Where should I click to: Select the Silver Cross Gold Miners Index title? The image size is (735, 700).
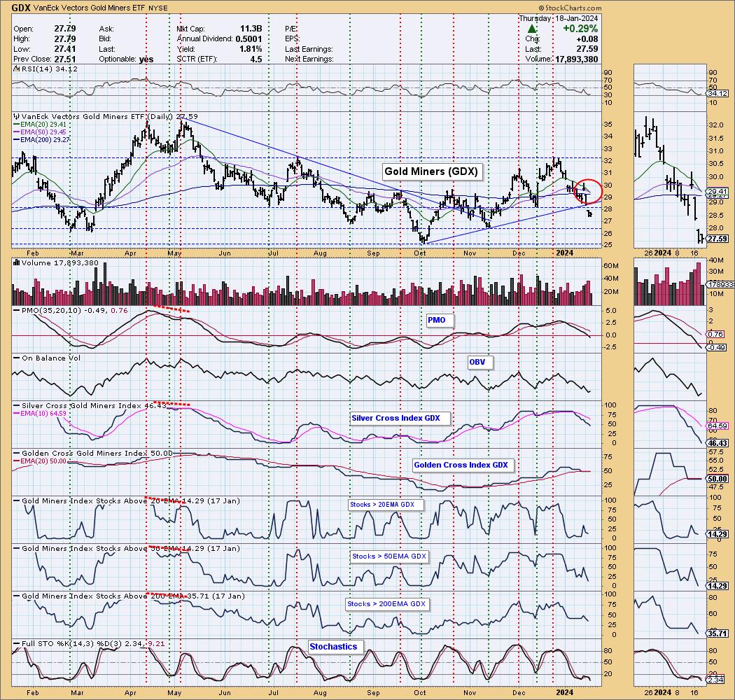pyautogui.click(x=90, y=405)
